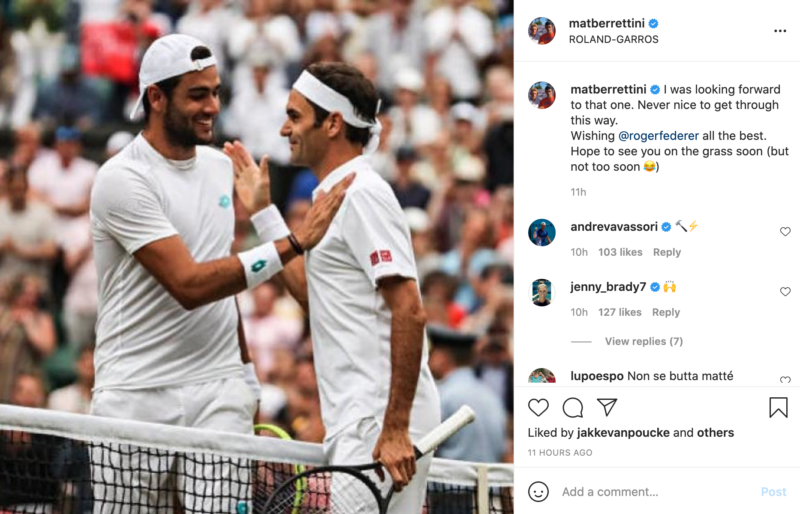Screen dimensions: 800x514
Task: Save the post with the bookmark icon
Action: point(778,407)
